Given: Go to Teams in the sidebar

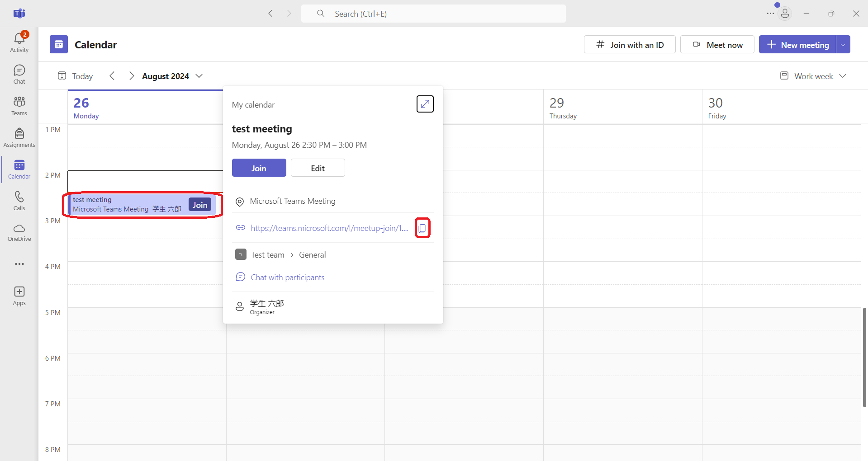Looking at the screenshot, I should click(x=19, y=106).
